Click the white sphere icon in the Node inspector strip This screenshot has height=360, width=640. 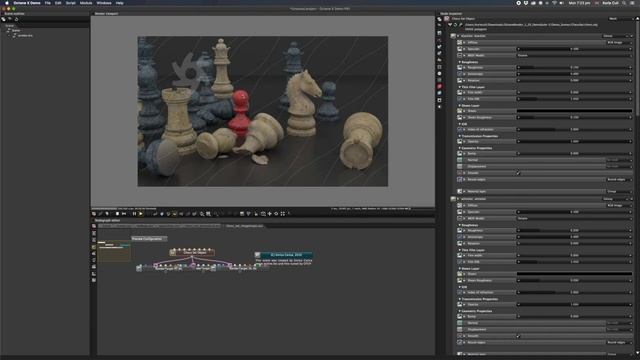(439, 73)
